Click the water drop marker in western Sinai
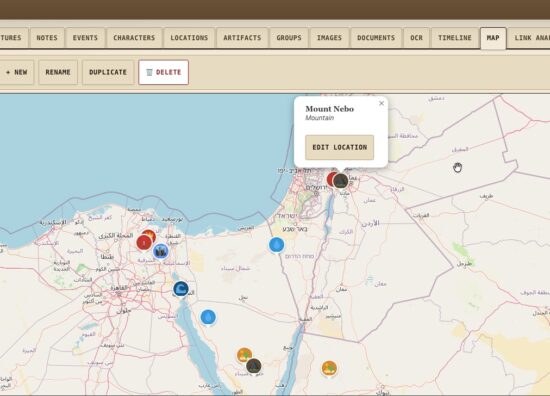This screenshot has width=550, height=396. click(x=208, y=317)
